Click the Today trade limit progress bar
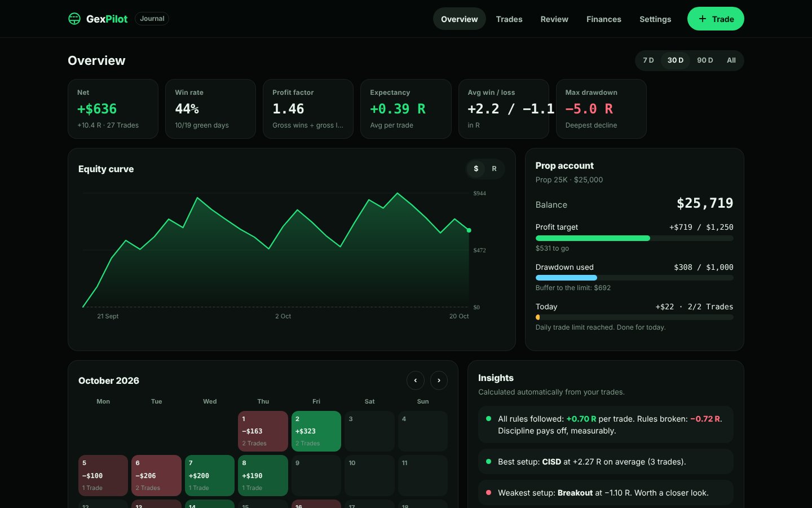This screenshot has height=508, width=812. [x=634, y=317]
